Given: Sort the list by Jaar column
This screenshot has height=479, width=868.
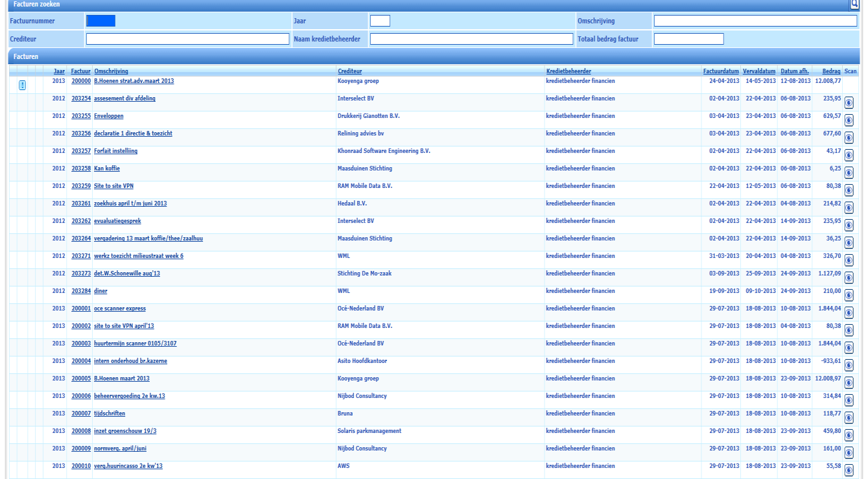Looking at the screenshot, I should point(60,71).
